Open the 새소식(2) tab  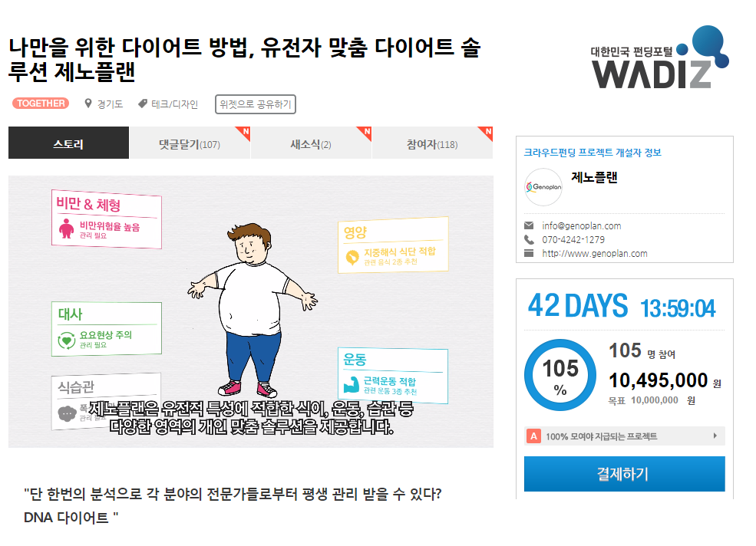311,143
